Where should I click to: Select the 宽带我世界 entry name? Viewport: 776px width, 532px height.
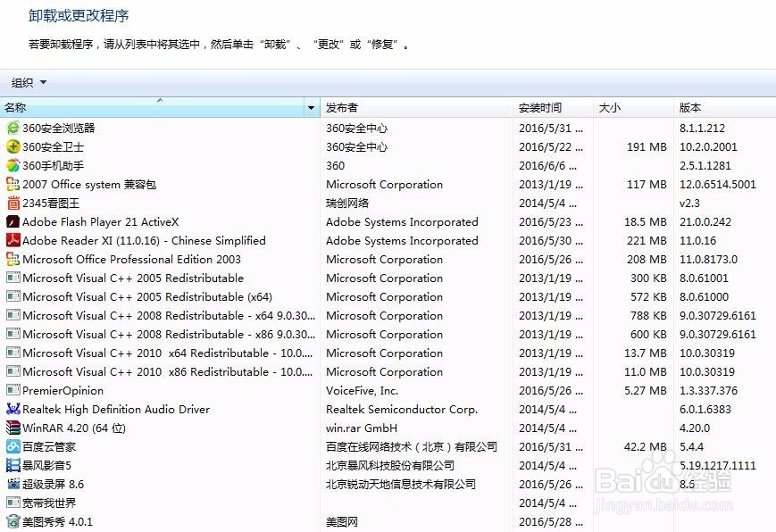point(49,503)
